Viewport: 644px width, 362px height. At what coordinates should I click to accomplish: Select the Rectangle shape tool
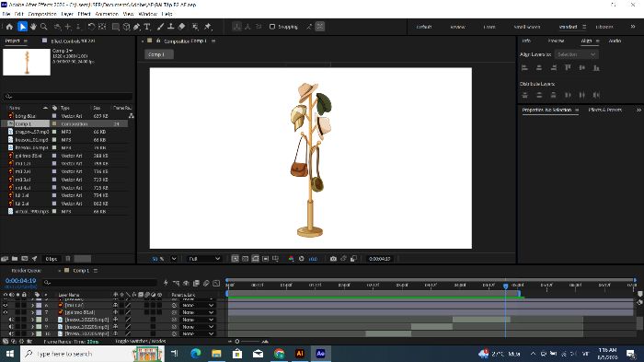tap(116, 27)
